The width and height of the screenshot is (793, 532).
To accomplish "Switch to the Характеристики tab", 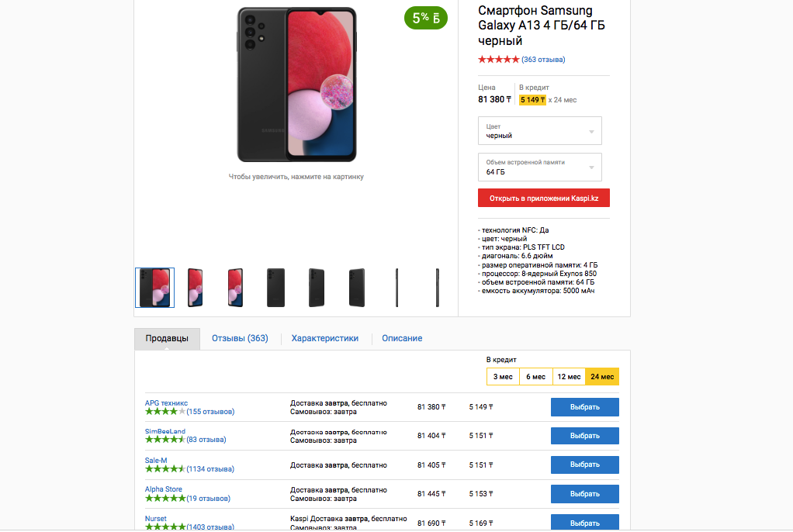I will [x=325, y=339].
